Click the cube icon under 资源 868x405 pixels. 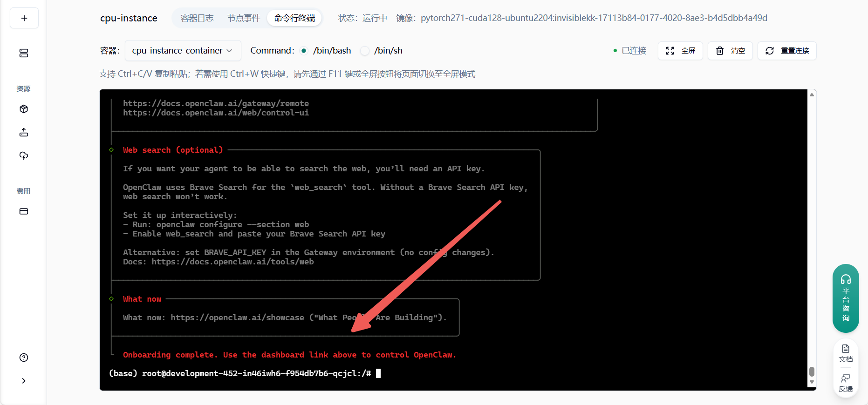coord(24,109)
